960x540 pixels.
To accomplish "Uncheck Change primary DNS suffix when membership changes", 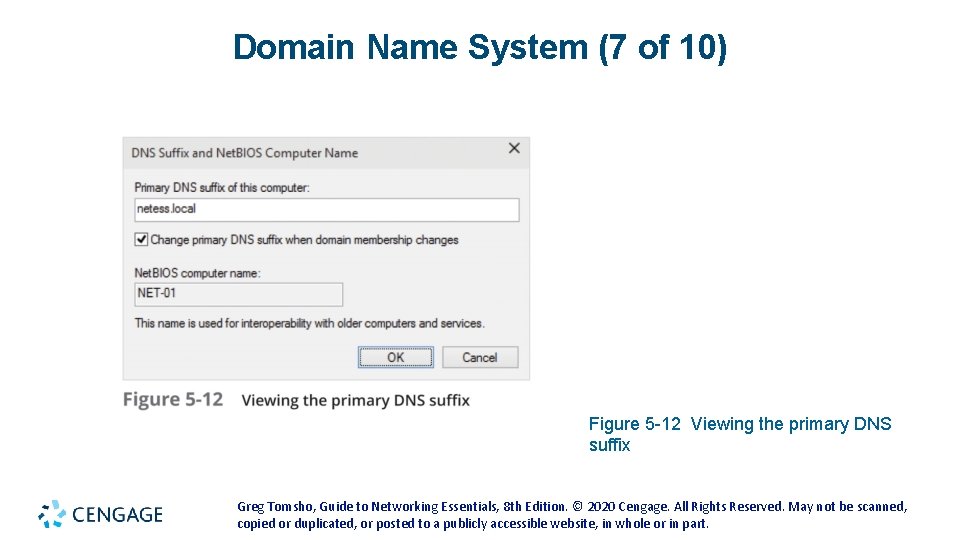I will [x=141, y=239].
